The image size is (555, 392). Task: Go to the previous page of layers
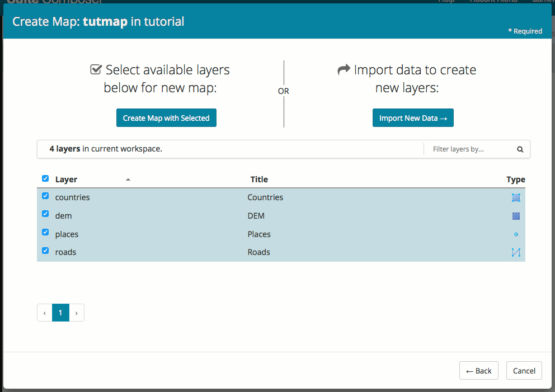click(x=45, y=313)
